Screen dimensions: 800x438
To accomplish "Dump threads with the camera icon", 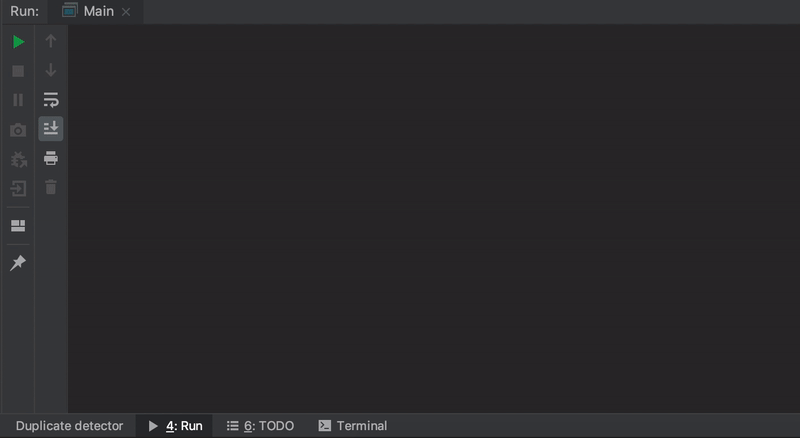I will tap(18, 130).
